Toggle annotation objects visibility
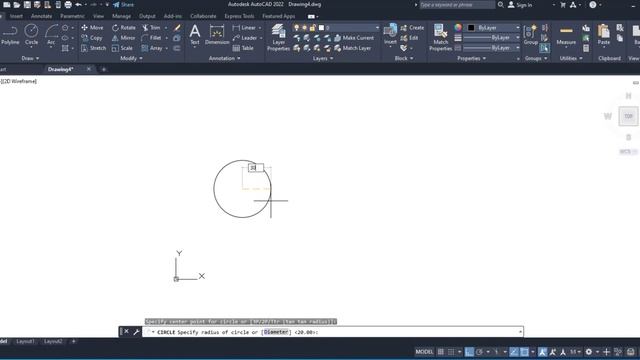 click(542, 351)
